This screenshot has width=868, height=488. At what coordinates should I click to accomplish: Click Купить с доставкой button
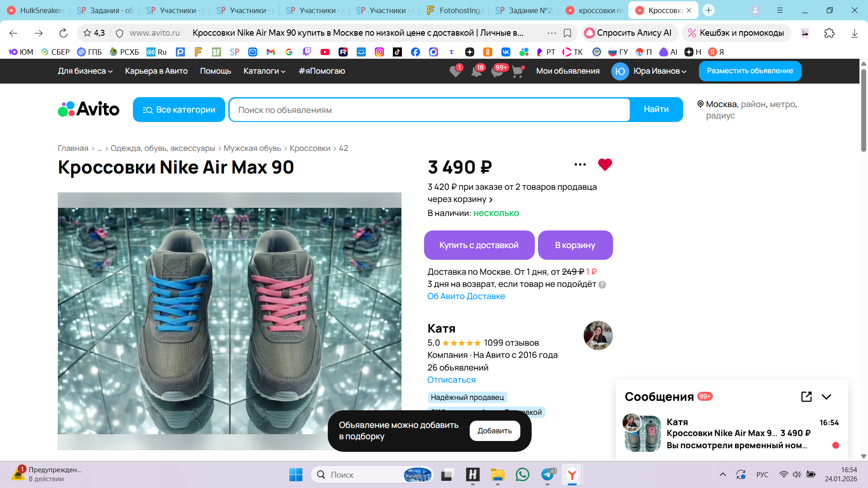[479, 245]
